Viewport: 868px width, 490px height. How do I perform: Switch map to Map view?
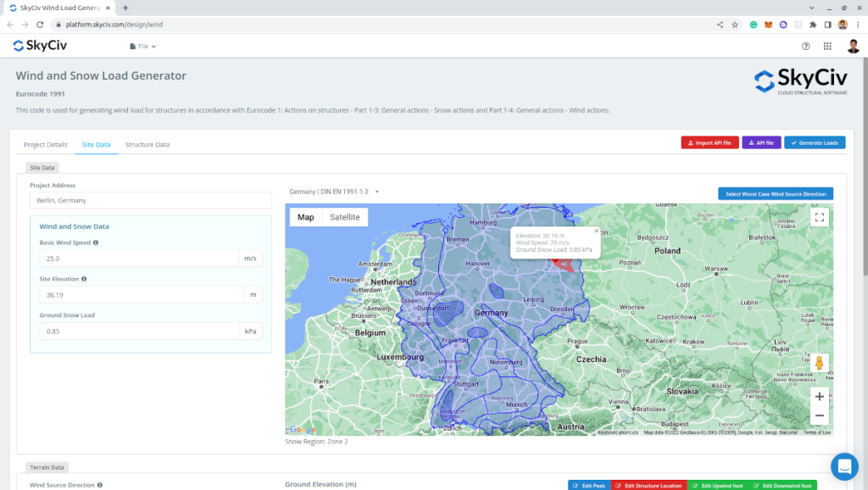tap(305, 217)
